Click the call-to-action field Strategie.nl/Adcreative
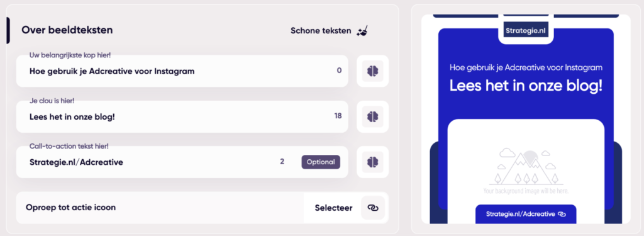This screenshot has width=644, height=236. click(182, 162)
